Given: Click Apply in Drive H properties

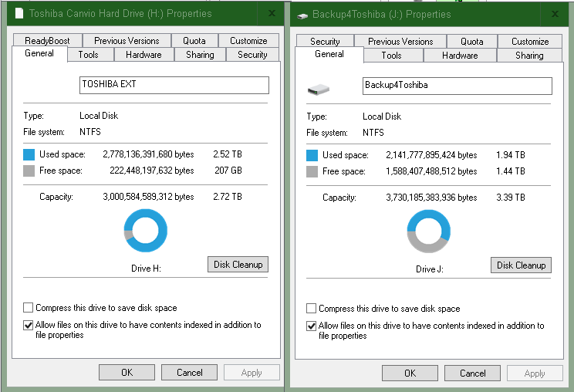Looking at the screenshot, I should click(x=252, y=372).
